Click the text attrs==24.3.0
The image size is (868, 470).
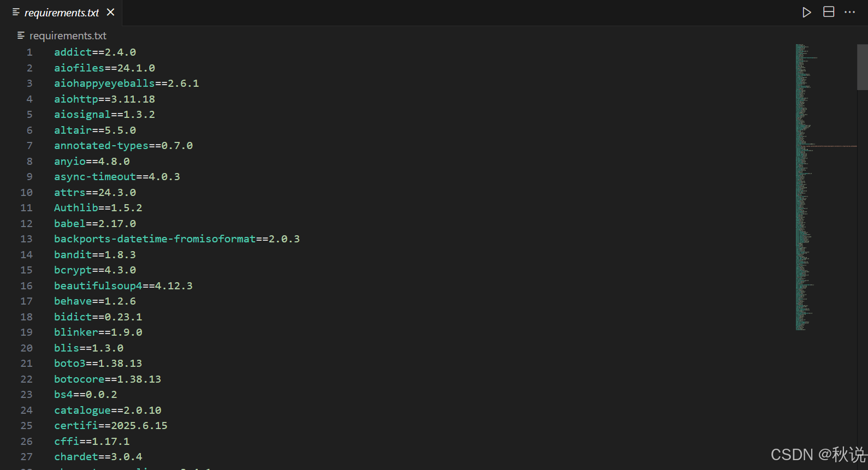95,193
